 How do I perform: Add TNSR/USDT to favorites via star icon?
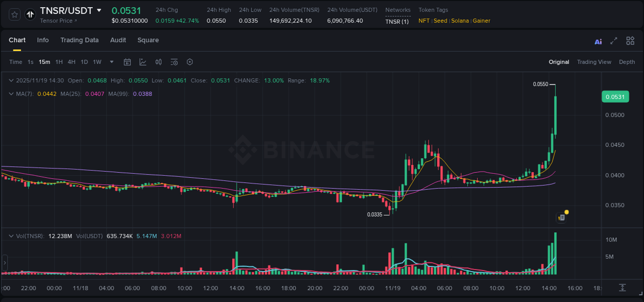[x=14, y=14]
